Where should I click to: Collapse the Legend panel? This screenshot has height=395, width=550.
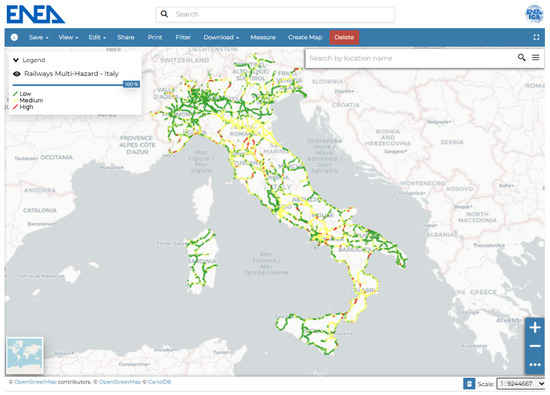click(x=16, y=60)
